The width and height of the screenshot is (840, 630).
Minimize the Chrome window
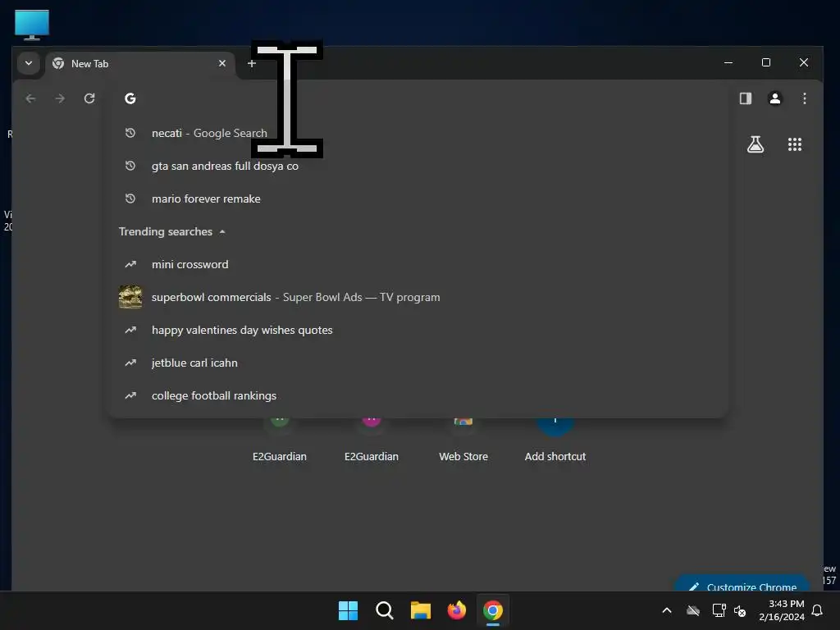[728, 62]
